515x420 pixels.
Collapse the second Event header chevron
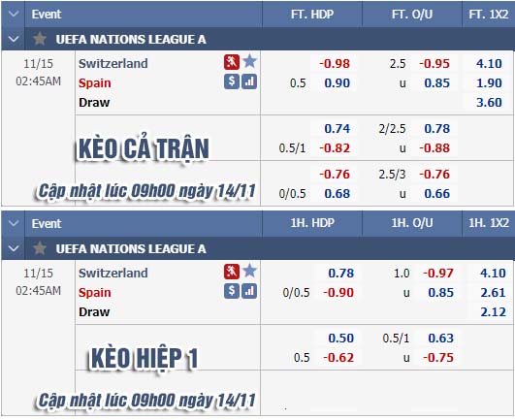pos(14,224)
